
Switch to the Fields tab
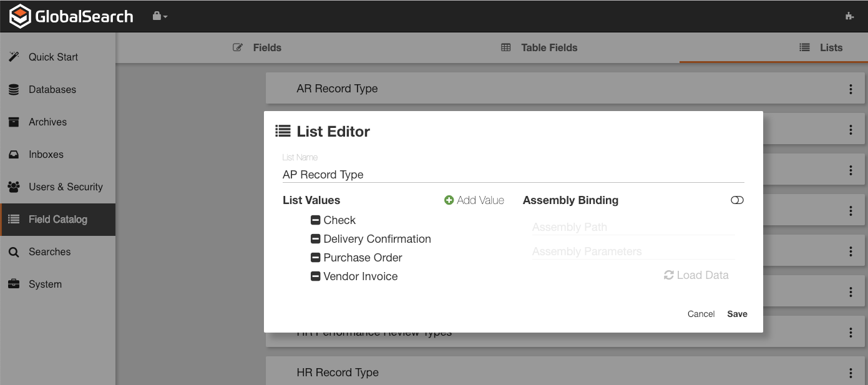pyautogui.click(x=257, y=47)
